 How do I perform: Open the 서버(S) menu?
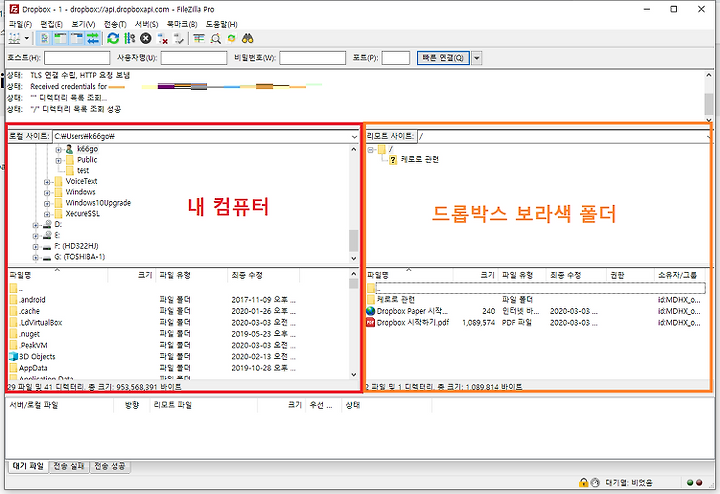pos(146,24)
